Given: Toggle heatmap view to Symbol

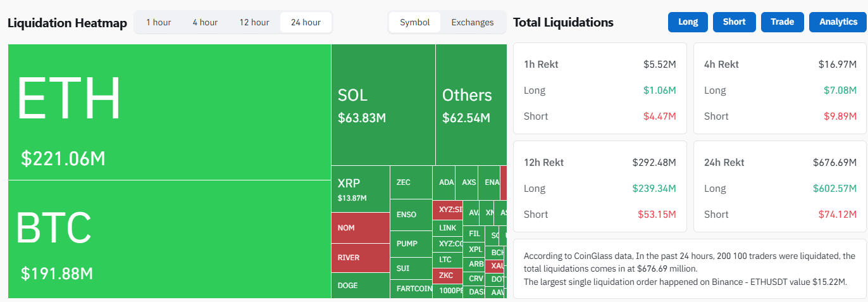Looking at the screenshot, I should pos(415,23).
